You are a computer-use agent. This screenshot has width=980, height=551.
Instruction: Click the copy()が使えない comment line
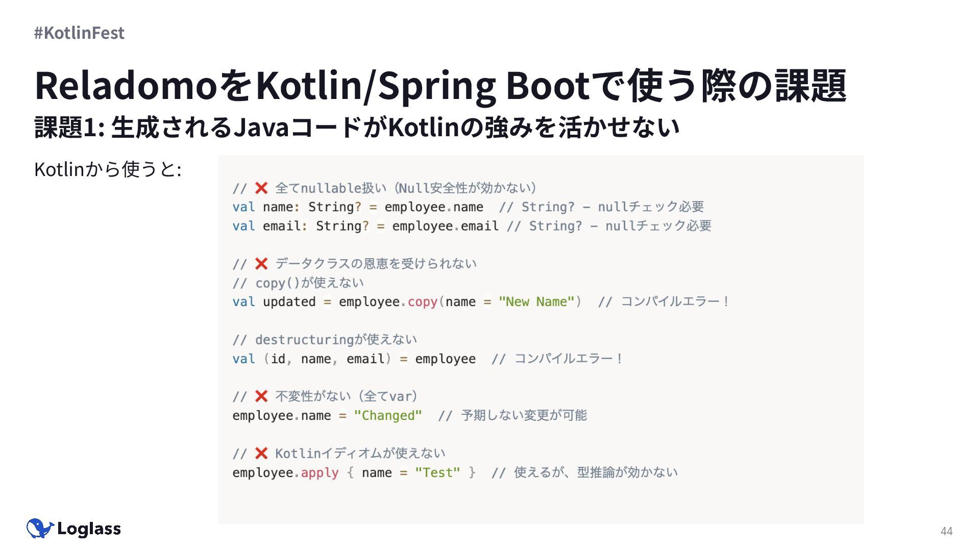[298, 283]
